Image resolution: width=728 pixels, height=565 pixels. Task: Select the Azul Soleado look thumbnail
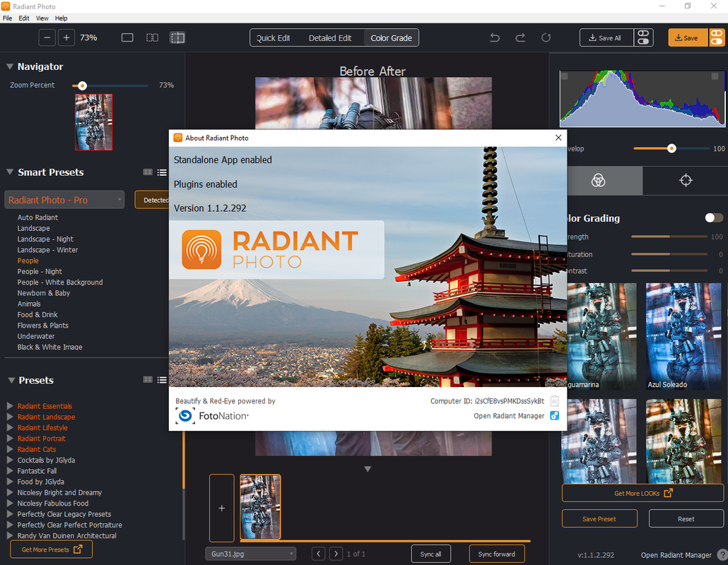click(683, 336)
